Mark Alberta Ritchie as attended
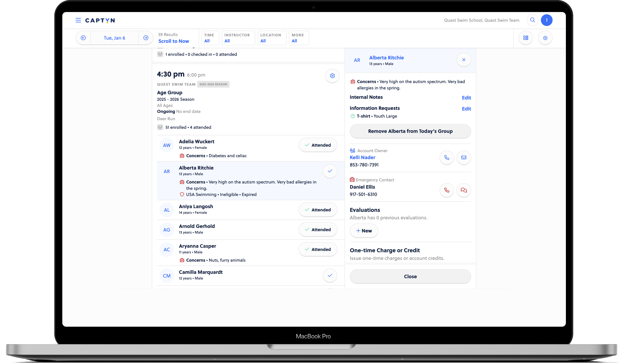The height and width of the screenshot is (364, 623). [330, 171]
